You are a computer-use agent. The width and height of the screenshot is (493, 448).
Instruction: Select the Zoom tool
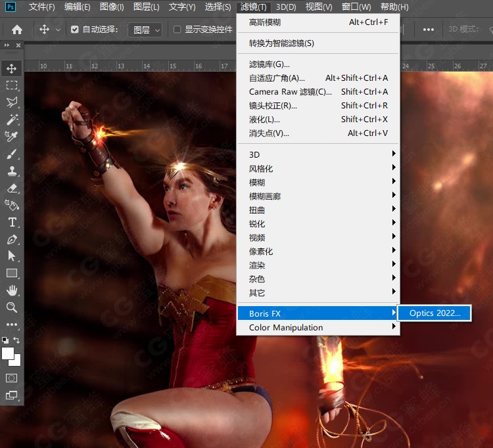12,307
